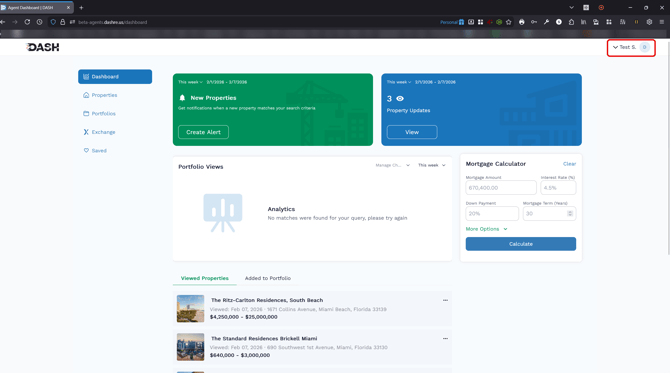670x373 pixels.
Task: Click the browser forward arrow
Action: [x=15, y=22]
